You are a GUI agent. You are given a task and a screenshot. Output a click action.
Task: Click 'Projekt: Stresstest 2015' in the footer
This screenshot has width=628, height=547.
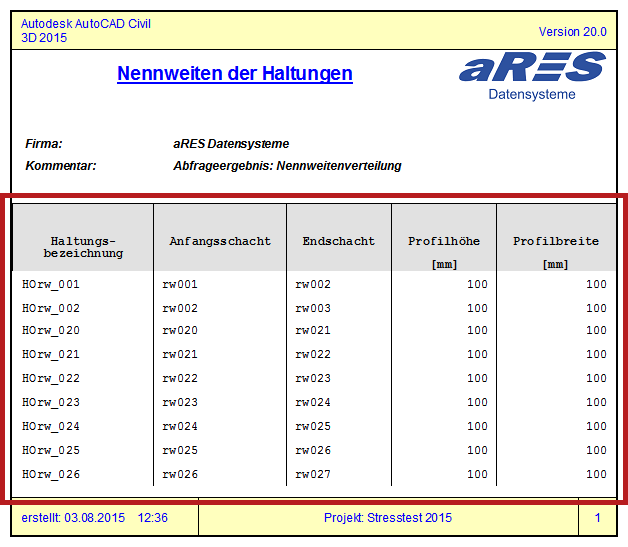(x=388, y=518)
